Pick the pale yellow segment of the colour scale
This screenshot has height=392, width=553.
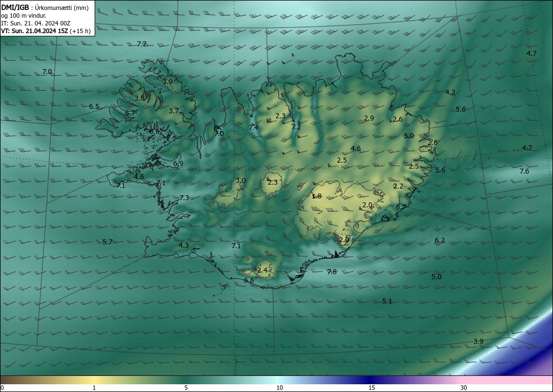point(93,380)
